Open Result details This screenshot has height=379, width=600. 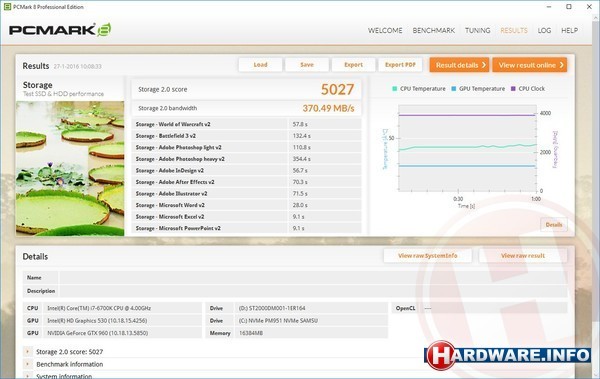pyautogui.click(x=459, y=65)
